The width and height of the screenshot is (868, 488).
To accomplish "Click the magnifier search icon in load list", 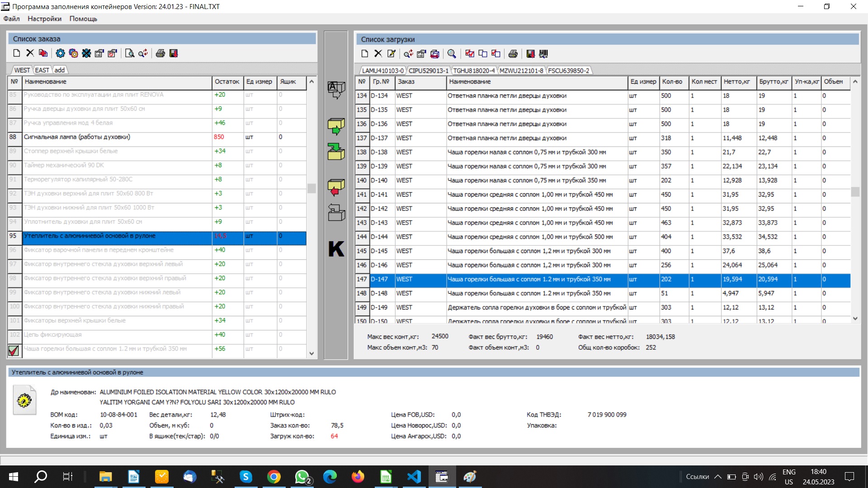I will tap(451, 54).
